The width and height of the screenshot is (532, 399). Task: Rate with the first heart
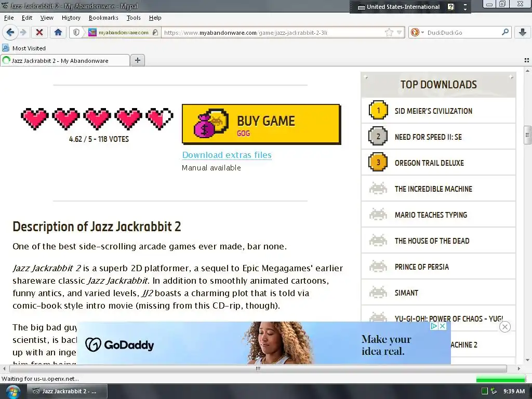[35, 119]
